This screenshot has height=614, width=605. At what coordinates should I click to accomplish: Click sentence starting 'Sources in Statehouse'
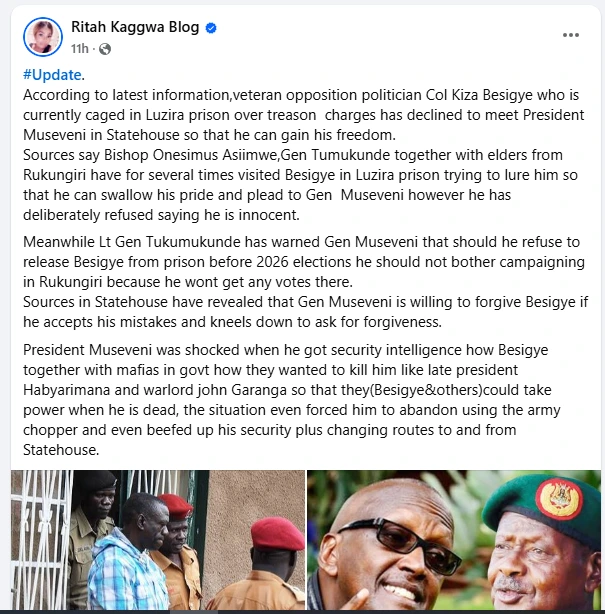305,312
